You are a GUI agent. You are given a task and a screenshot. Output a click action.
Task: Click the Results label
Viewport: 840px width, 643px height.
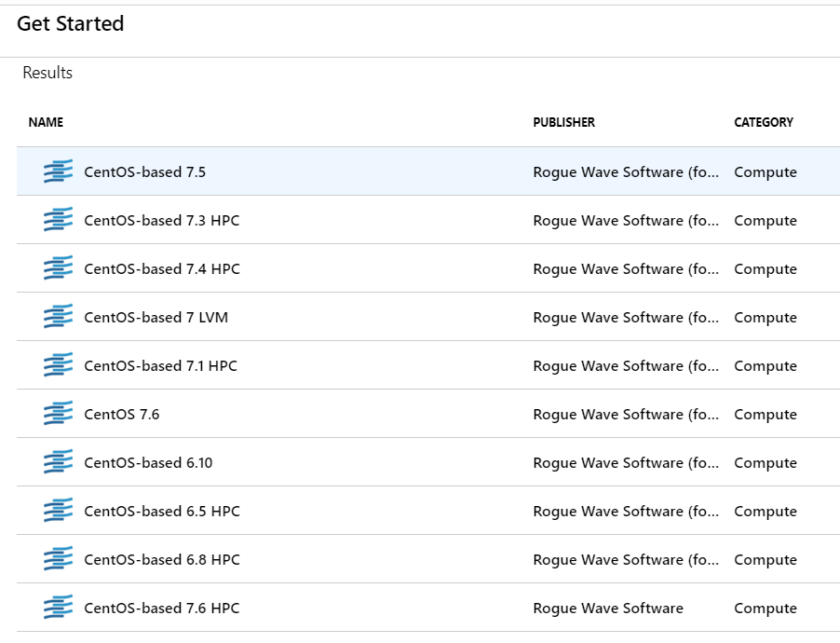(47, 73)
